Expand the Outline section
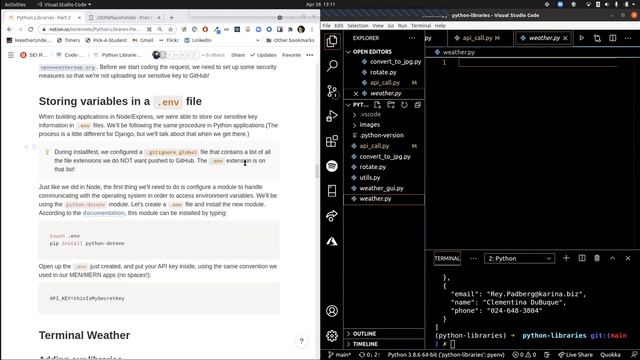The image size is (640, 360). [364, 333]
